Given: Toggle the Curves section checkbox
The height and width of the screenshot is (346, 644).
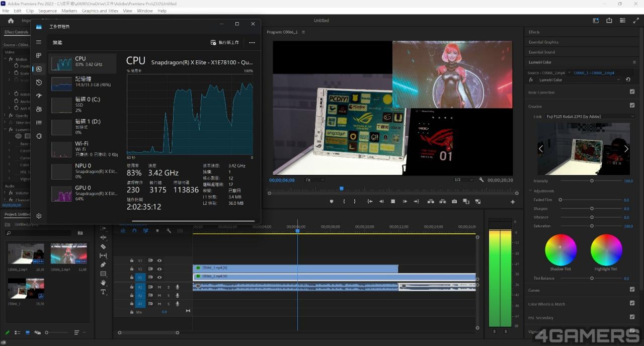Looking at the screenshot, I should point(632,289).
